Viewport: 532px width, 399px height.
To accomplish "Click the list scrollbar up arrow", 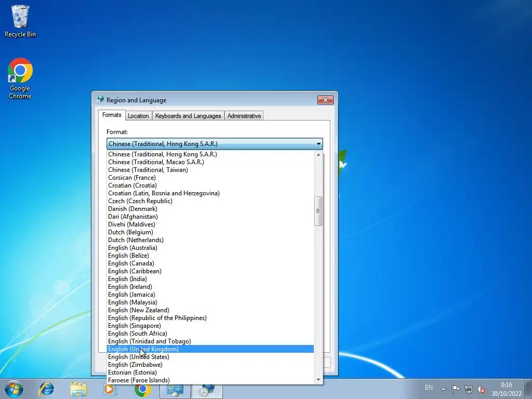I will click(318, 155).
